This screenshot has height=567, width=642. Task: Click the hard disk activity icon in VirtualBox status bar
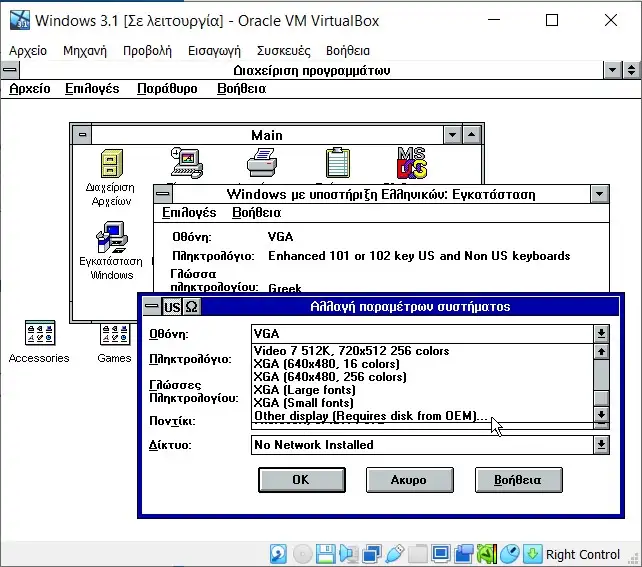point(278,554)
